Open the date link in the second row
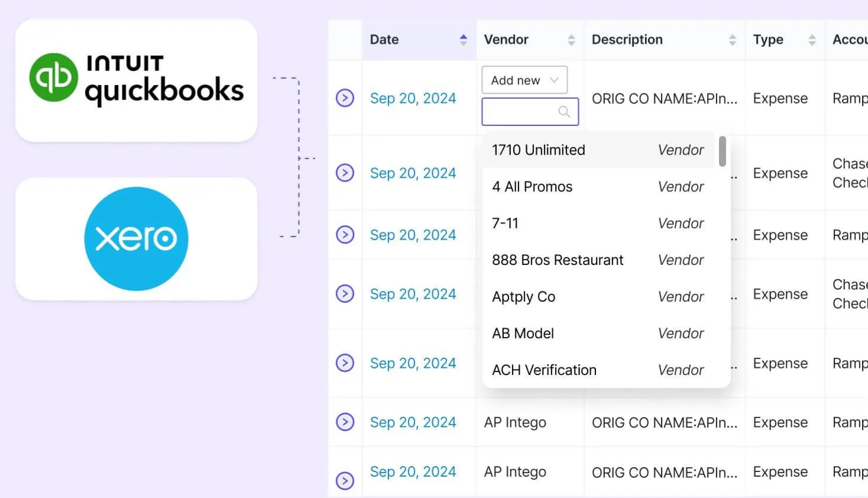Image resolution: width=868 pixels, height=498 pixels. pyautogui.click(x=413, y=173)
